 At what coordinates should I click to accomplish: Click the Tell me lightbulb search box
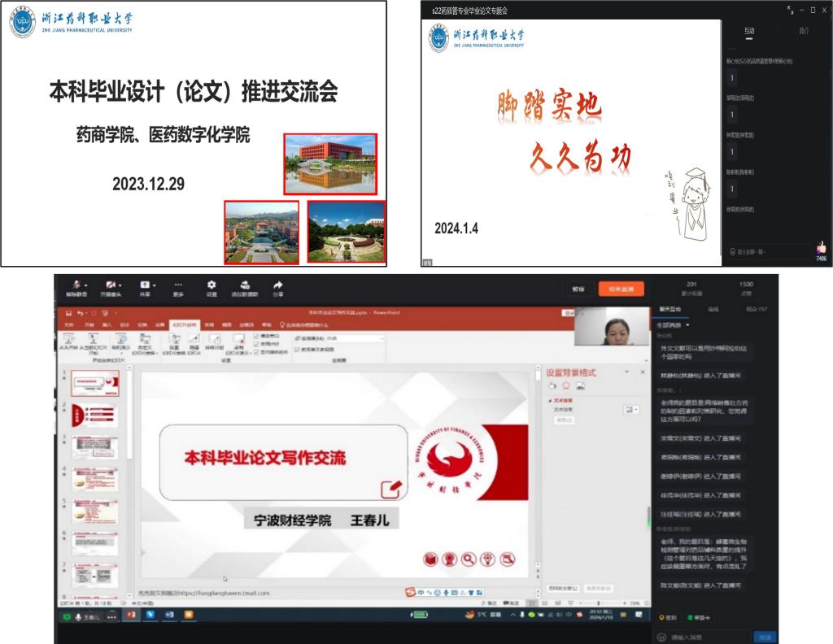[x=304, y=325]
